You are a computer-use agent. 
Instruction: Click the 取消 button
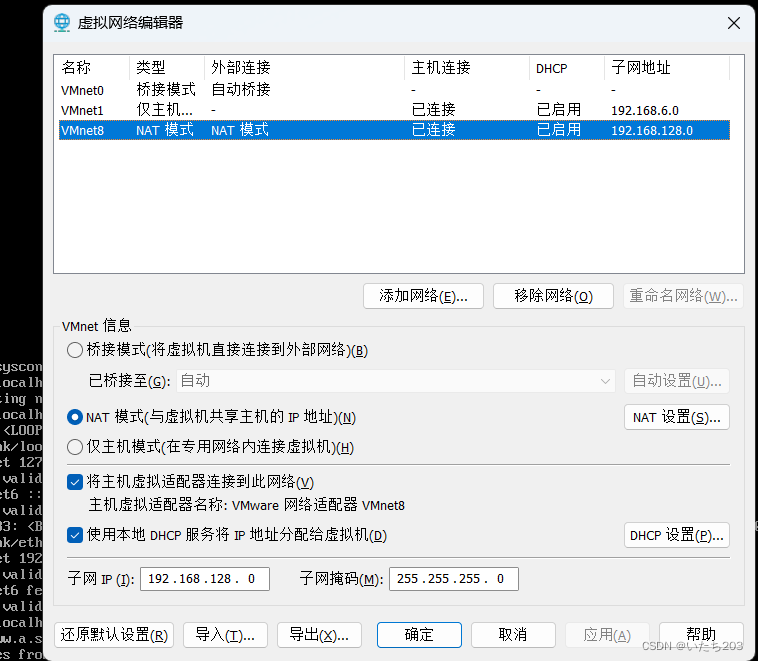point(513,634)
